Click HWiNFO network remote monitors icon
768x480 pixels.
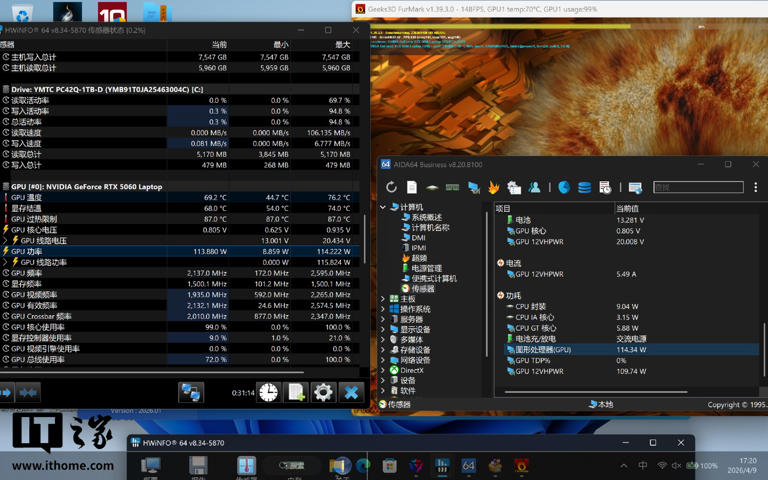click(x=190, y=393)
